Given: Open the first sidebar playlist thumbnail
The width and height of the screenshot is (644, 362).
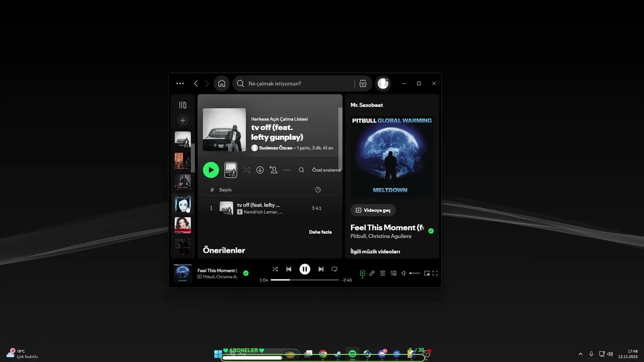Looking at the screenshot, I should [x=183, y=139].
